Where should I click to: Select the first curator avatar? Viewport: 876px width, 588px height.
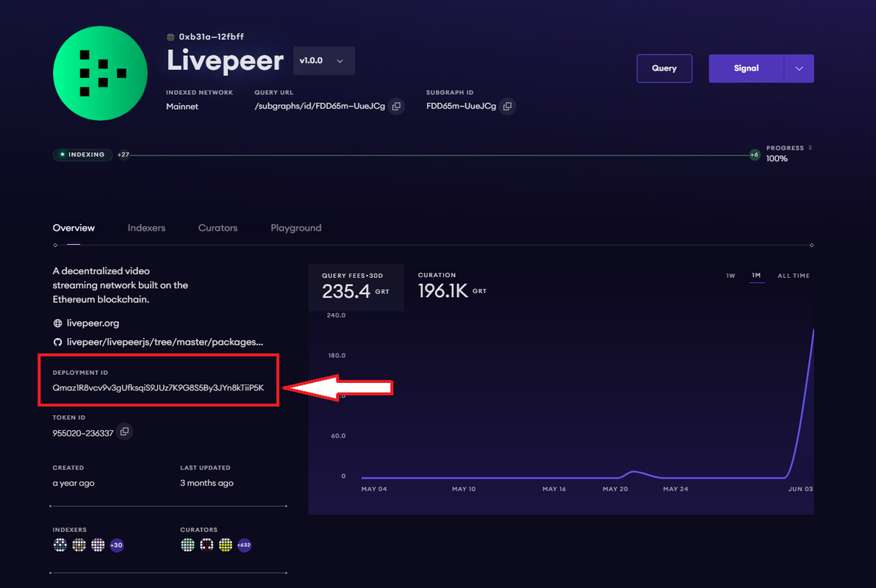pyautogui.click(x=187, y=545)
